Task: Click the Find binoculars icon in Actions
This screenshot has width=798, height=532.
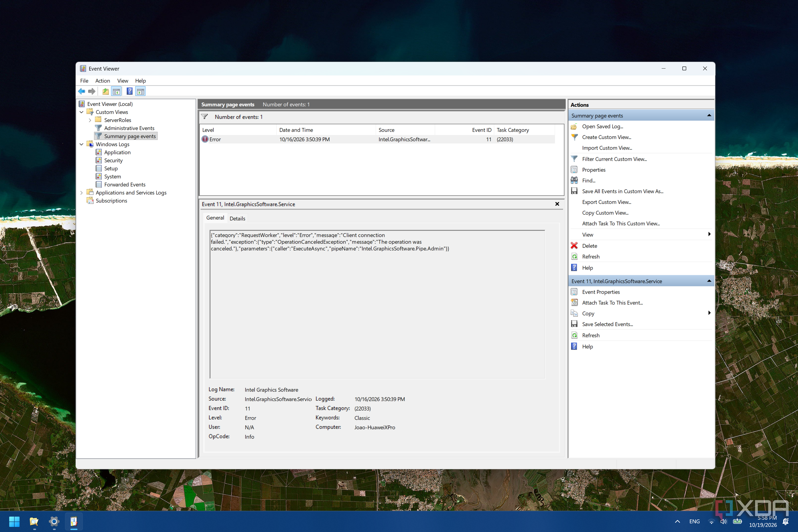Action: point(574,180)
